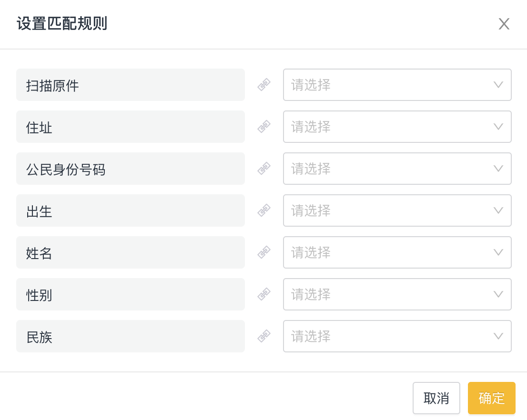Click the 公民身份号码 field label box
This screenshot has width=527, height=420.
[130, 169]
